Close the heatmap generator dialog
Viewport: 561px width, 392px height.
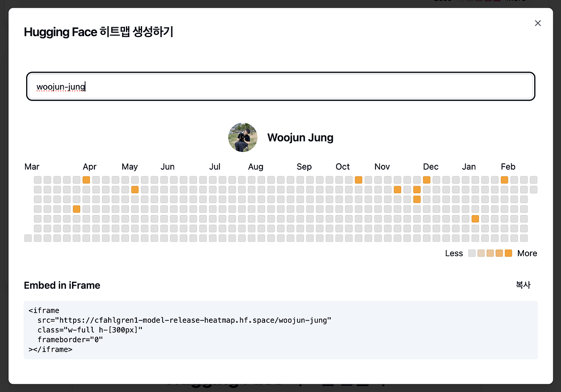click(x=538, y=23)
